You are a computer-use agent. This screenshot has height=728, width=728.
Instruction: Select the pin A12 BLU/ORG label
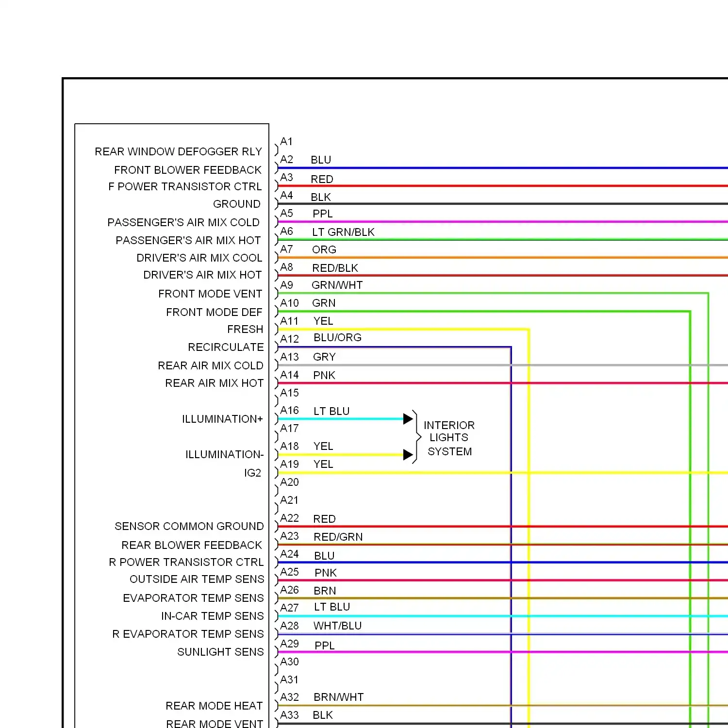pos(337,338)
